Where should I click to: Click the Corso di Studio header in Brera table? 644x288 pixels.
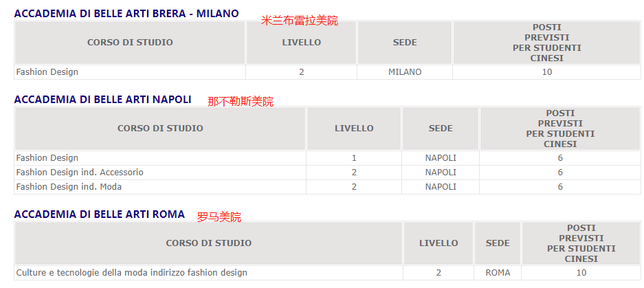tap(130, 43)
